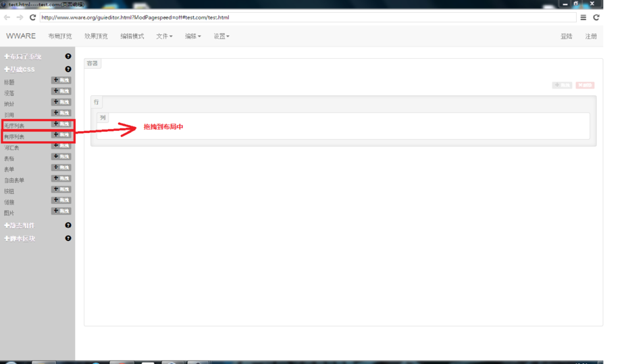Screen dimensions: 626x364
Task: Reload page with refresh icon left of URL
Action: 32,17
